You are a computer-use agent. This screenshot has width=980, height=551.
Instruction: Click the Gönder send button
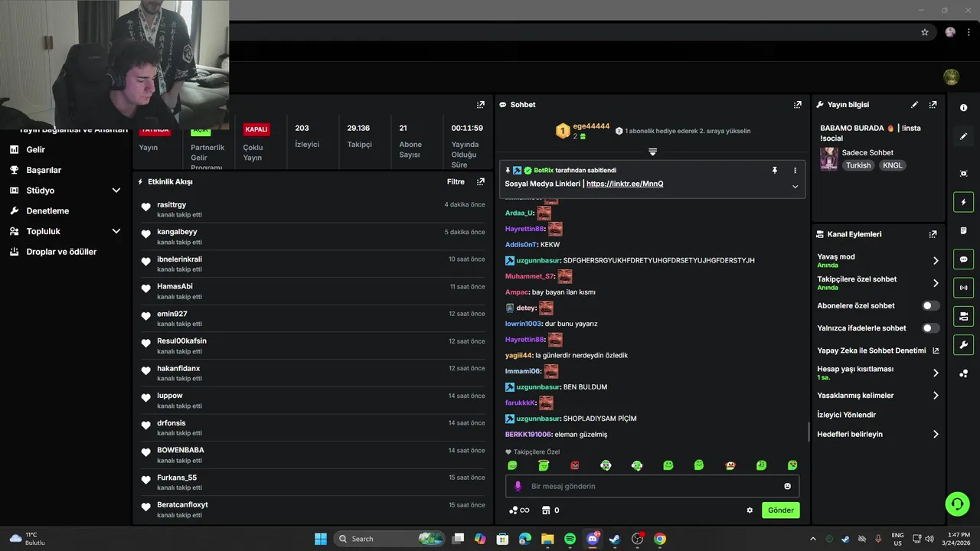[x=781, y=510]
